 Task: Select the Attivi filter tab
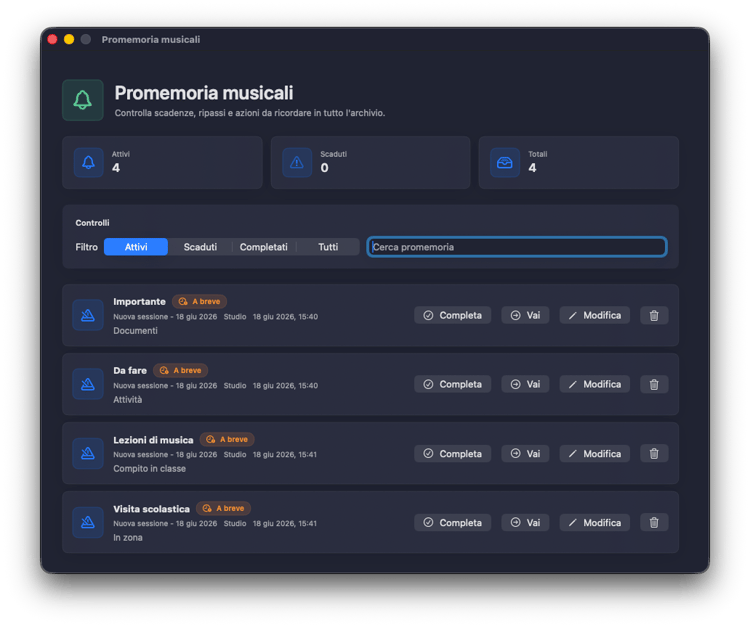click(x=136, y=247)
